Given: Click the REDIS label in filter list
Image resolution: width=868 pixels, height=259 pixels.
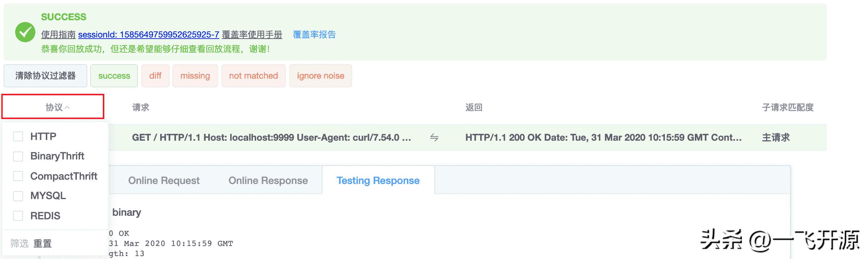Looking at the screenshot, I should [45, 216].
